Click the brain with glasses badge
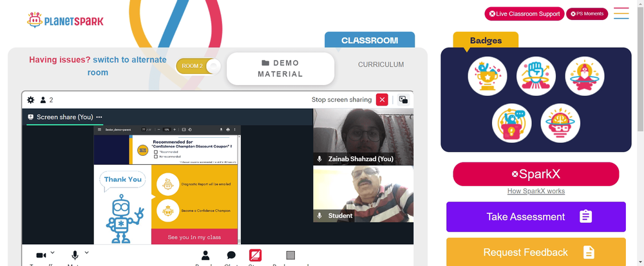Screen dimensions: 644x266 tap(560, 123)
